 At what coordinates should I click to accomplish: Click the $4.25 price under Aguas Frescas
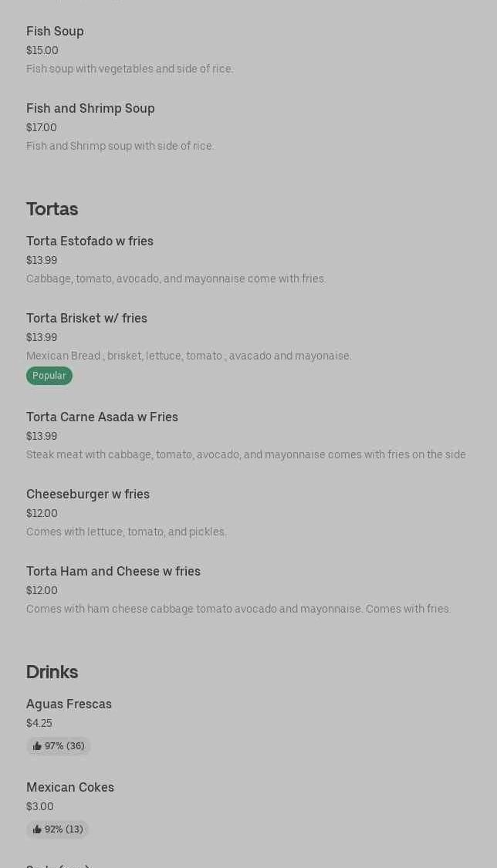coord(39,723)
